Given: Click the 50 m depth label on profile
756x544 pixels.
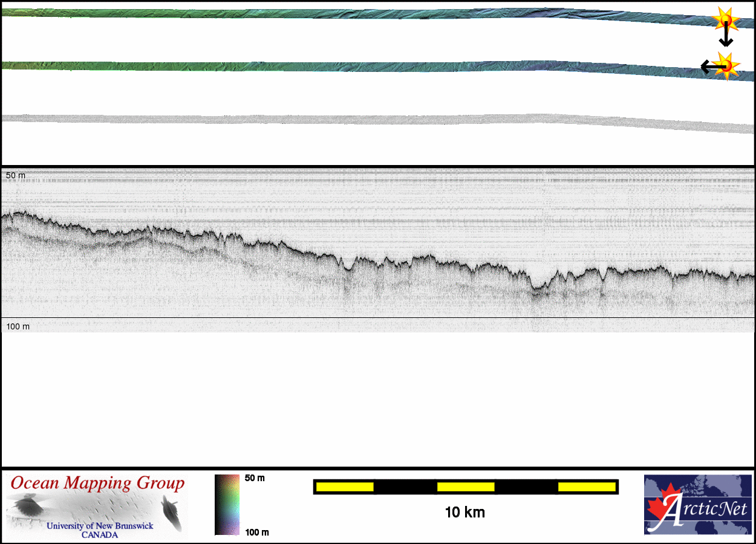Looking at the screenshot, I should tap(16, 175).
